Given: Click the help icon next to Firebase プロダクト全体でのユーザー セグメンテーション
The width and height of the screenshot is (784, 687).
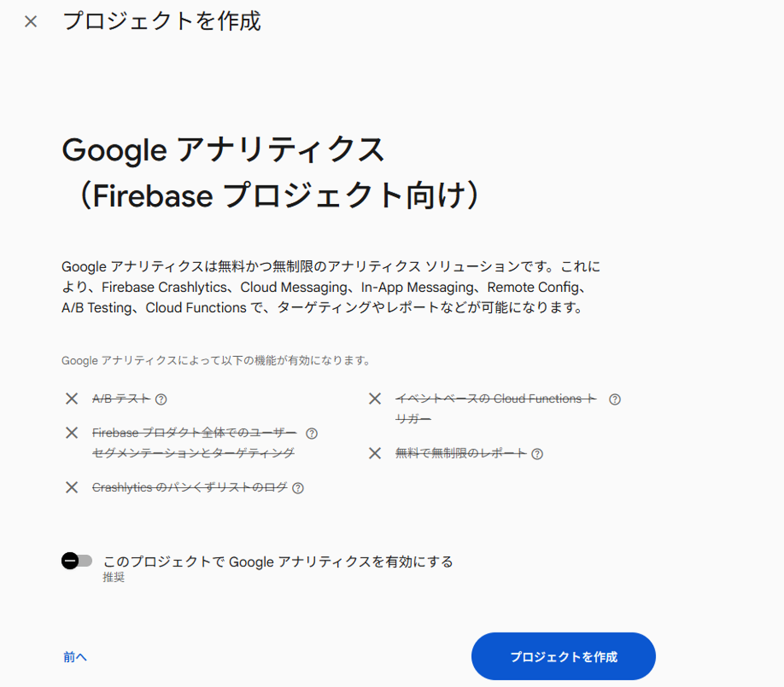Looking at the screenshot, I should click(312, 433).
